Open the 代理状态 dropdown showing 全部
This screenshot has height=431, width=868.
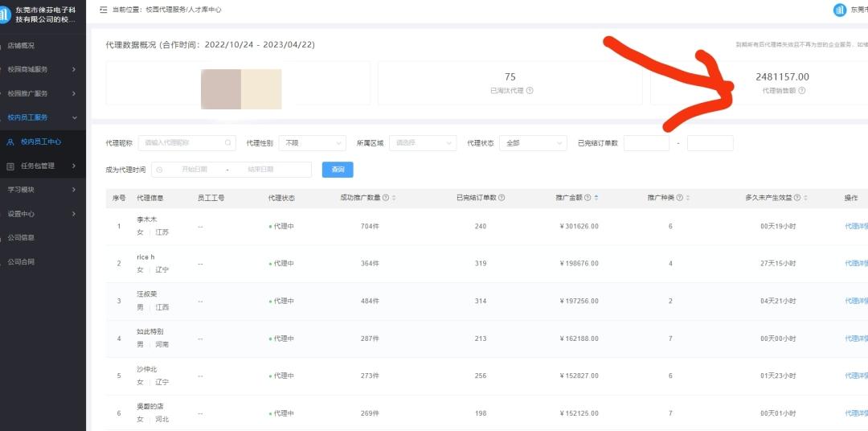point(533,143)
